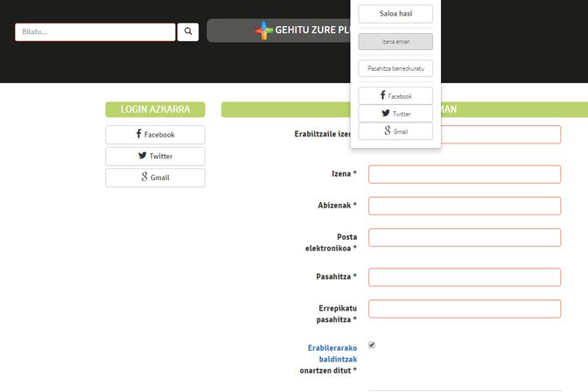The image size is (588, 392).
Task: Choose Facebook in the dropdown menu
Action: click(395, 95)
